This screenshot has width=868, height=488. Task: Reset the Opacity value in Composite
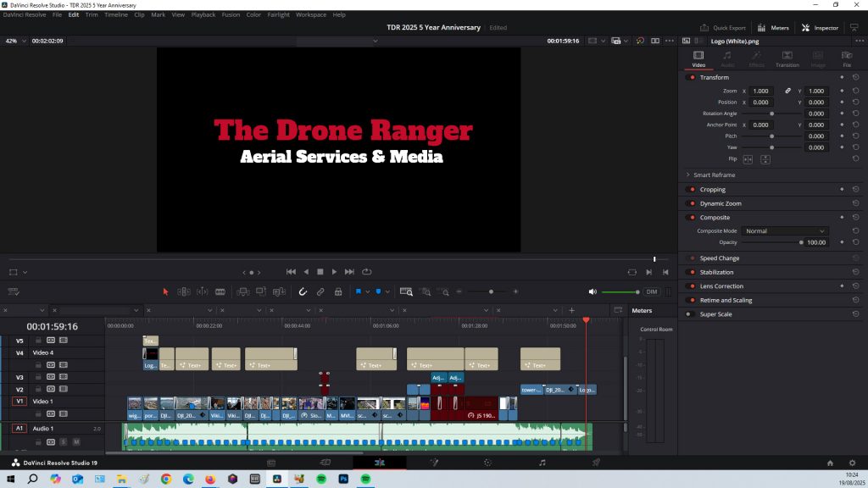click(x=856, y=242)
